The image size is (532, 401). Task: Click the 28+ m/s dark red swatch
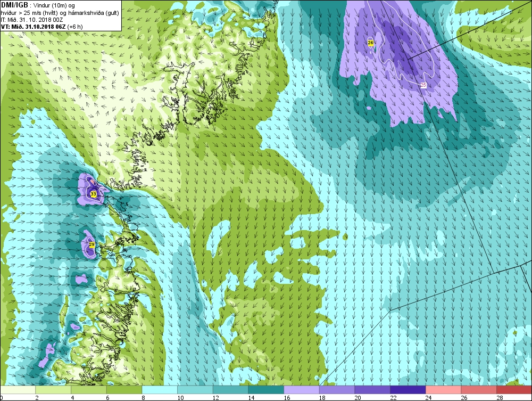pyautogui.click(x=514, y=390)
